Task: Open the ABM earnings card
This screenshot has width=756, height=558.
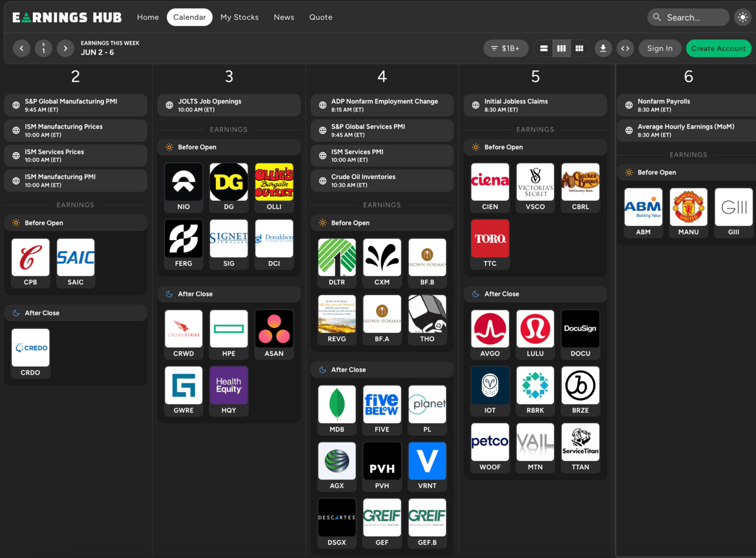Action: 644,213
